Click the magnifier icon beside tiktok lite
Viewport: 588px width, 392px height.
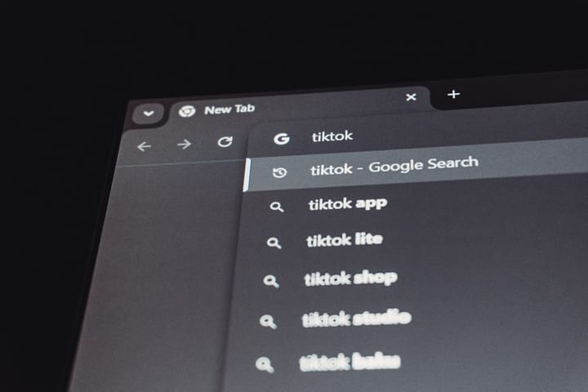tap(274, 243)
